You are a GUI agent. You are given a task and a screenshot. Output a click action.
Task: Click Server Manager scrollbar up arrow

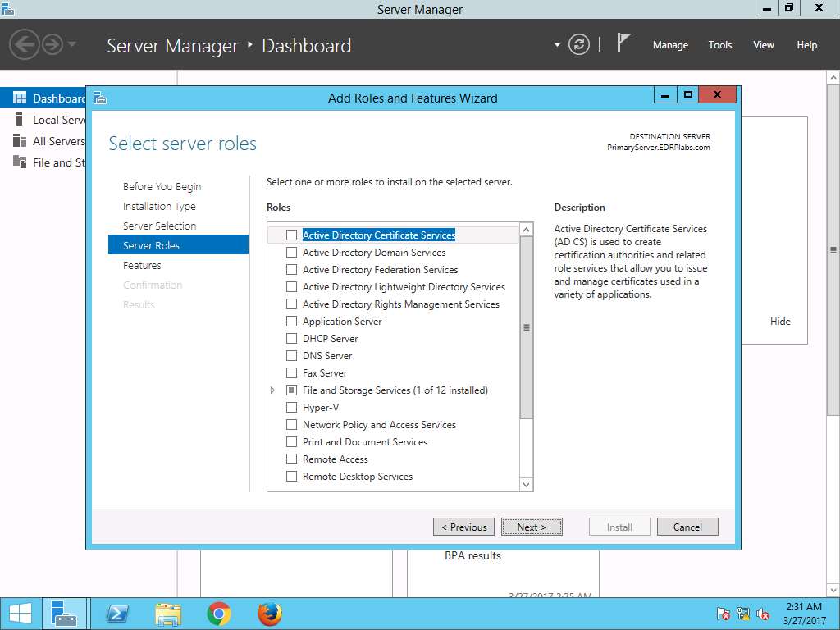coord(833,78)
